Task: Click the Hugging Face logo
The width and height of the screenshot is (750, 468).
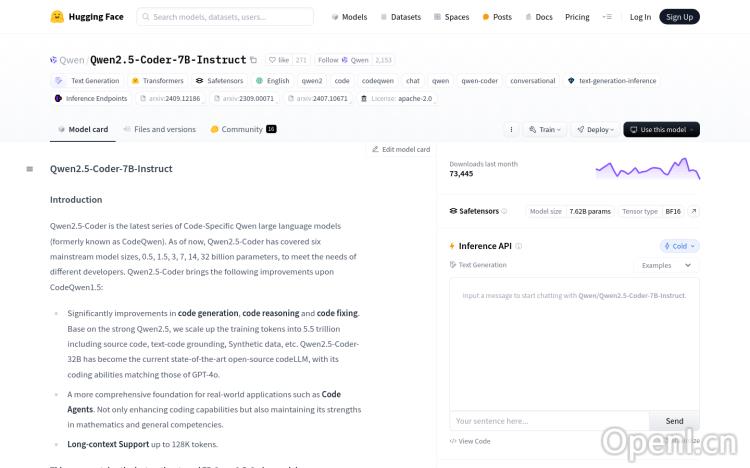Action: pos(58,17)
